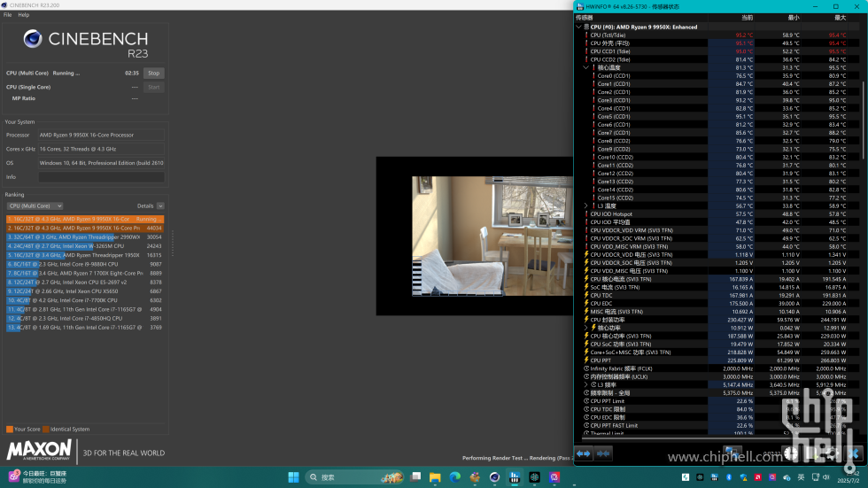Click the HWiNFO network monitors icon

click(732, 453)
